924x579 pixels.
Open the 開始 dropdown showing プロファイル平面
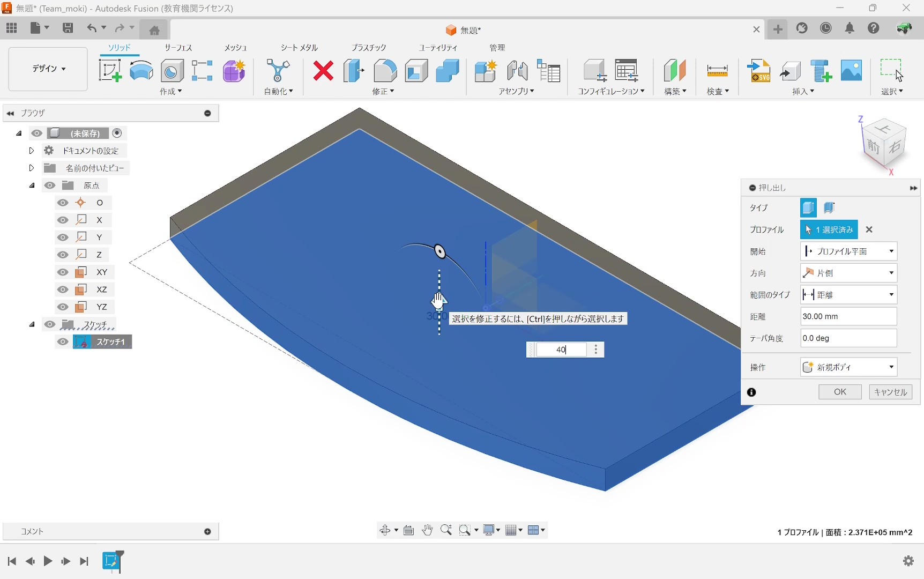tap(848, 251)
